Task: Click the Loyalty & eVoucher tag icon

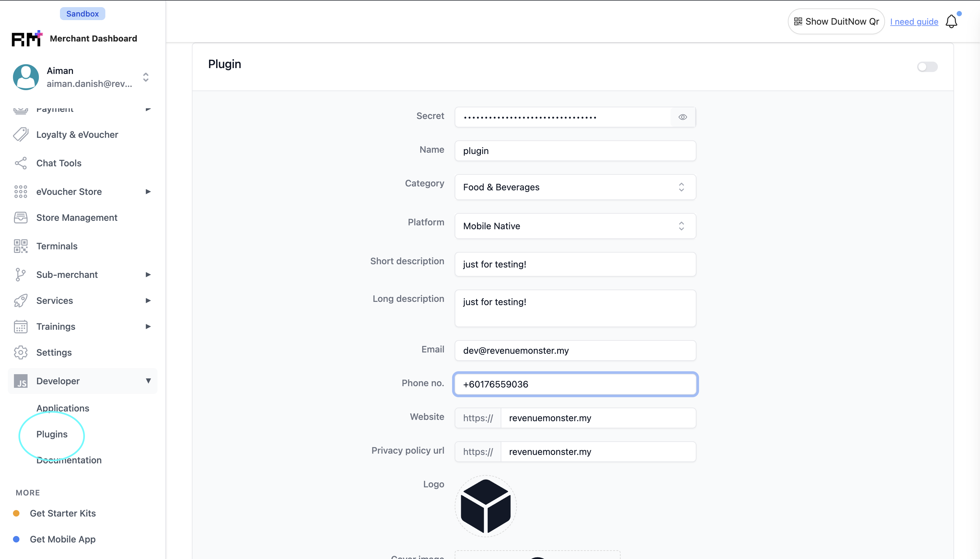Action: (x=21, y=135)
